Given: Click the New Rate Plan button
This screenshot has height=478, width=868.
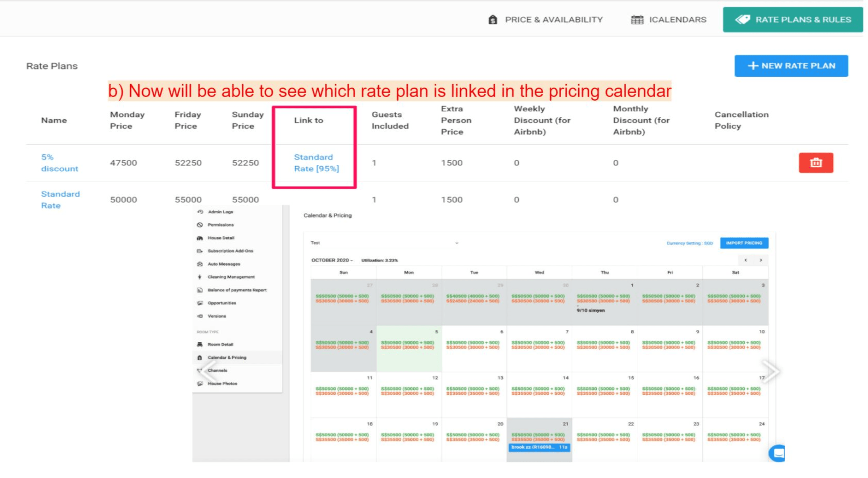Looking at the screenshot, I should point(791,66).
